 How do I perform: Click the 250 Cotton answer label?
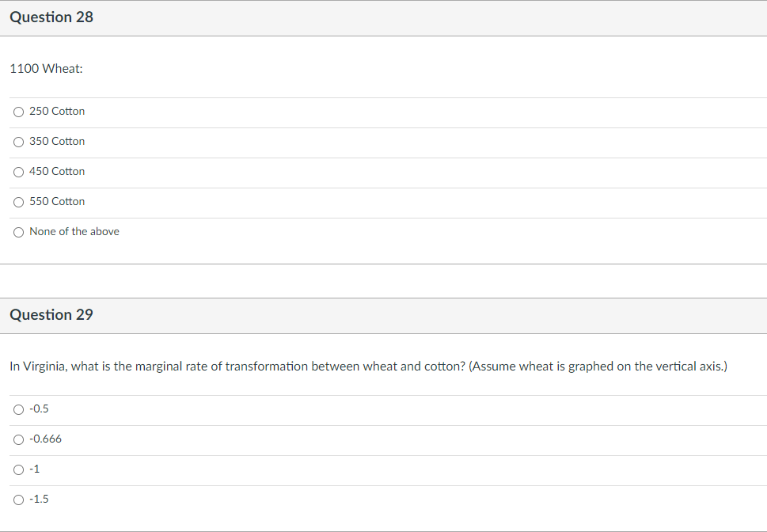[x=56, y=112]
